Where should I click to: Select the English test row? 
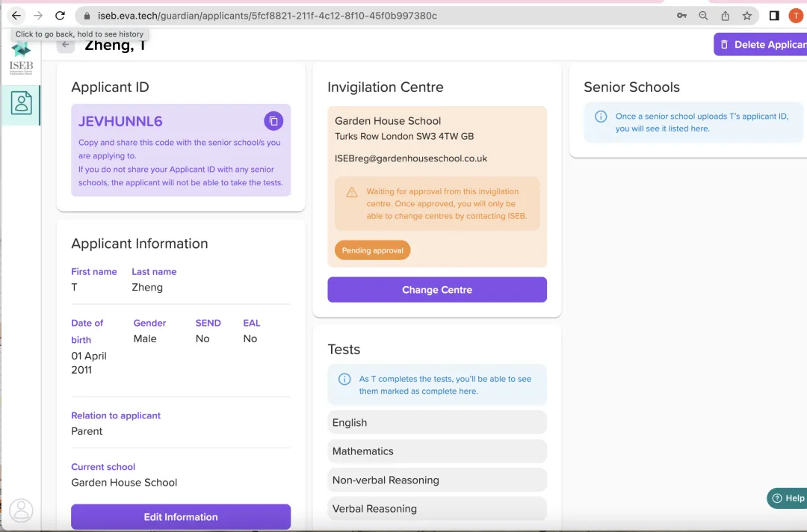pos(437,422)
